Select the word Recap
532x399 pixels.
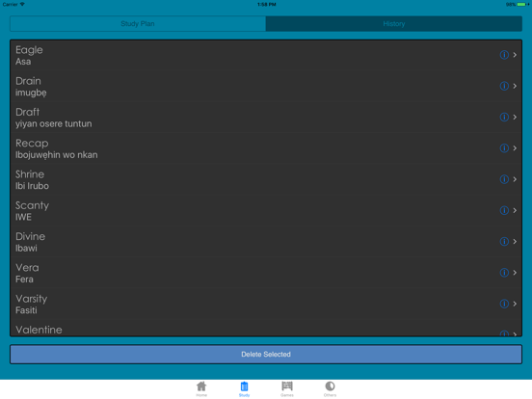(x=32, y=144)
